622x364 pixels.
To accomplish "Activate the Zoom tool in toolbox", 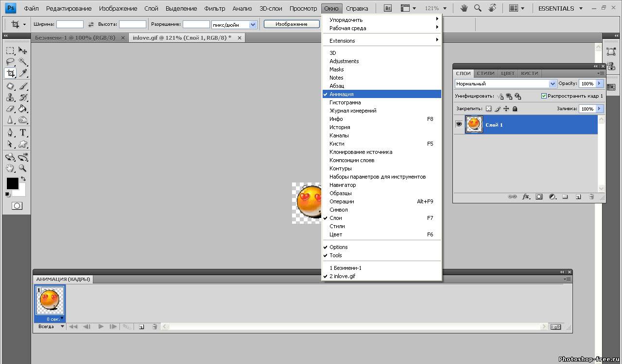I will point(23,168).
